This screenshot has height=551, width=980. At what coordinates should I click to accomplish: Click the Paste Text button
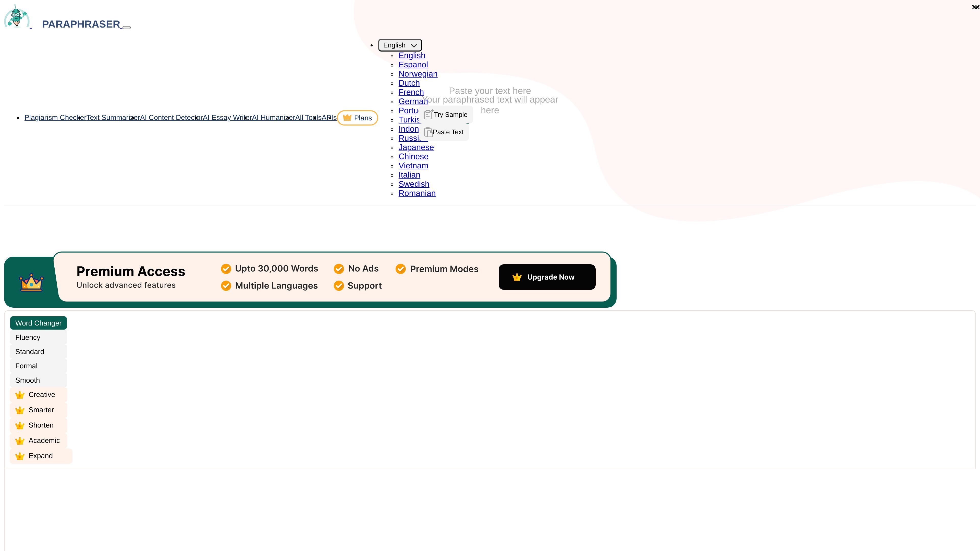click(444, 132)
